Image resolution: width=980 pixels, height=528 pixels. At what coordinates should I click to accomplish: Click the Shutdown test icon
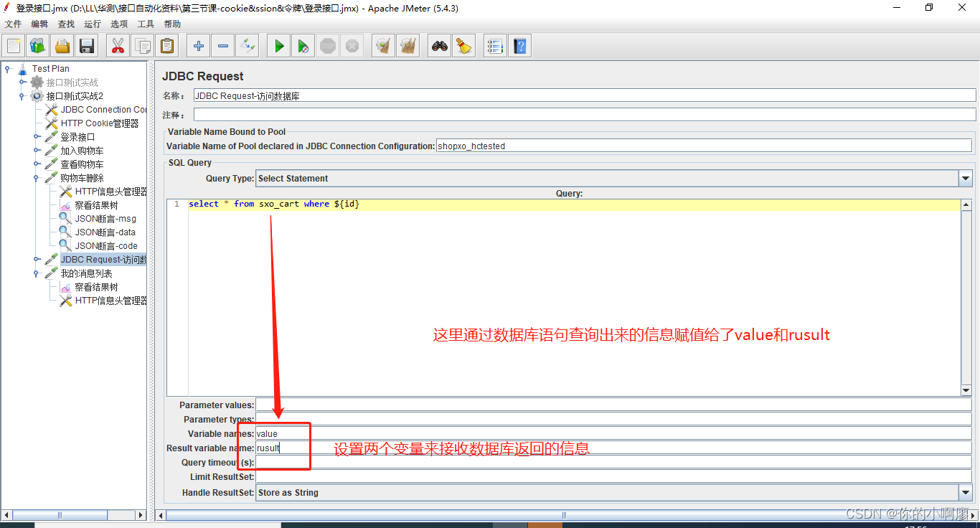352,47
